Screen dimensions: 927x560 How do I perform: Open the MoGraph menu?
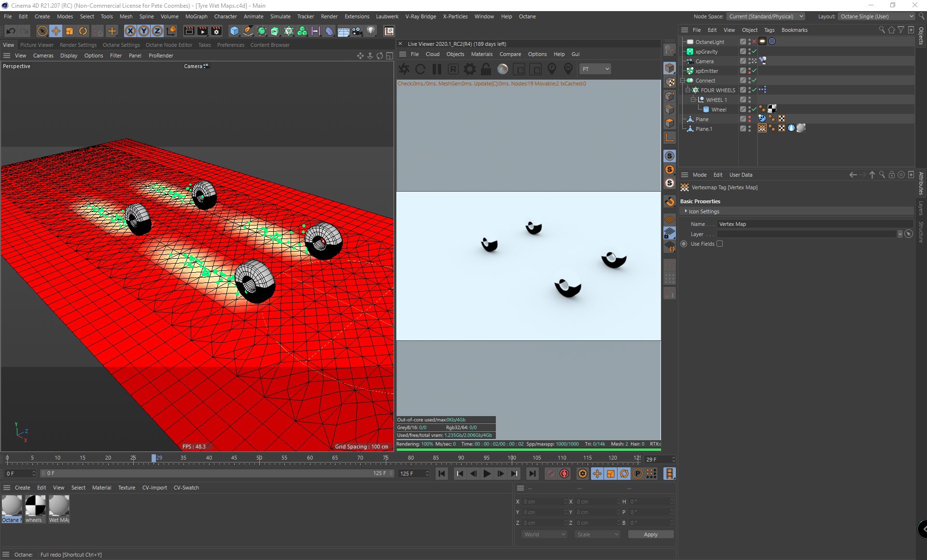pyautogui.click(x=196, y=16)
